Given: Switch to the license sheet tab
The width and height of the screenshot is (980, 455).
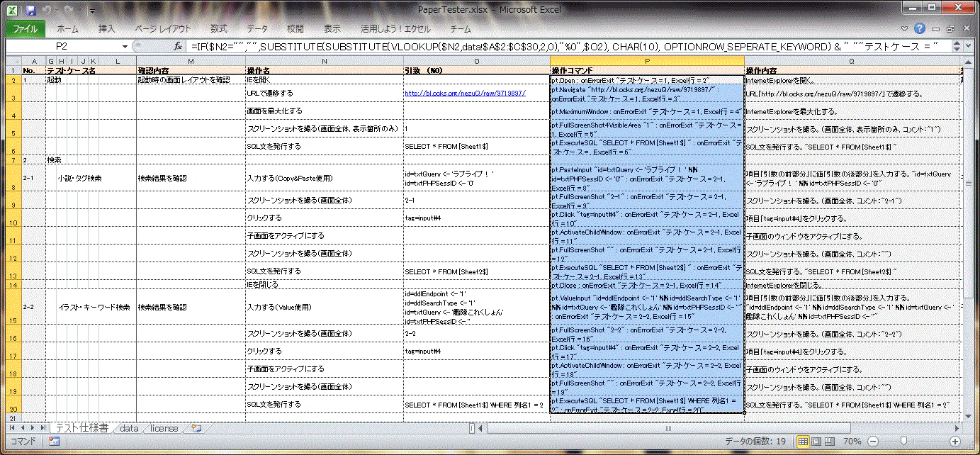Looking at the screenshot, I should point(164,428).
